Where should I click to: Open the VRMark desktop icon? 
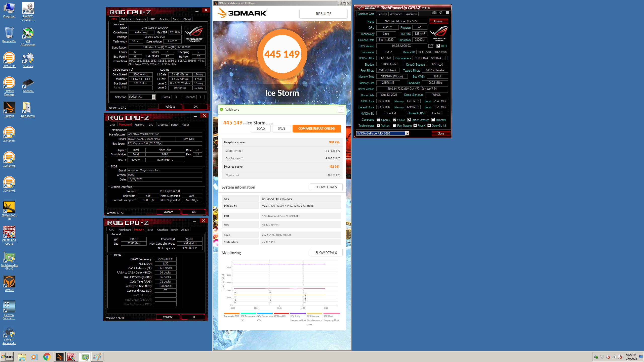coord(9,284)
